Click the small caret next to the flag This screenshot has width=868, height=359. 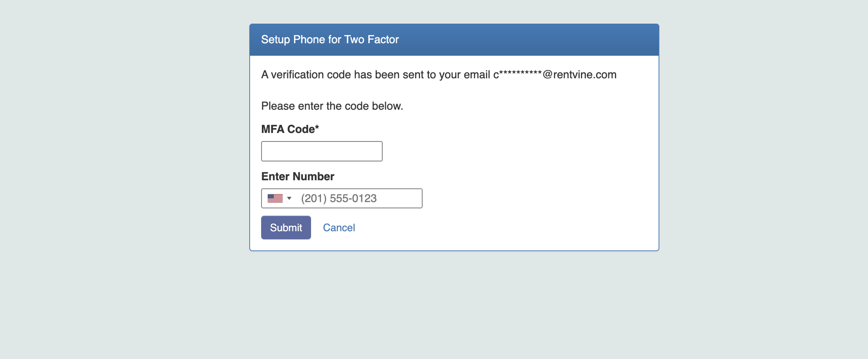tap(289, 198)
